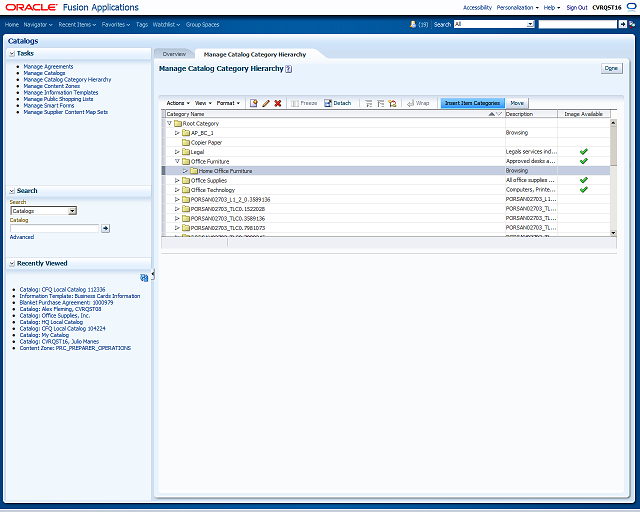The width and height of the screenshot is (640, 512).
Task: Click the chat bubble icon beside username
Action: pos(631,7)
